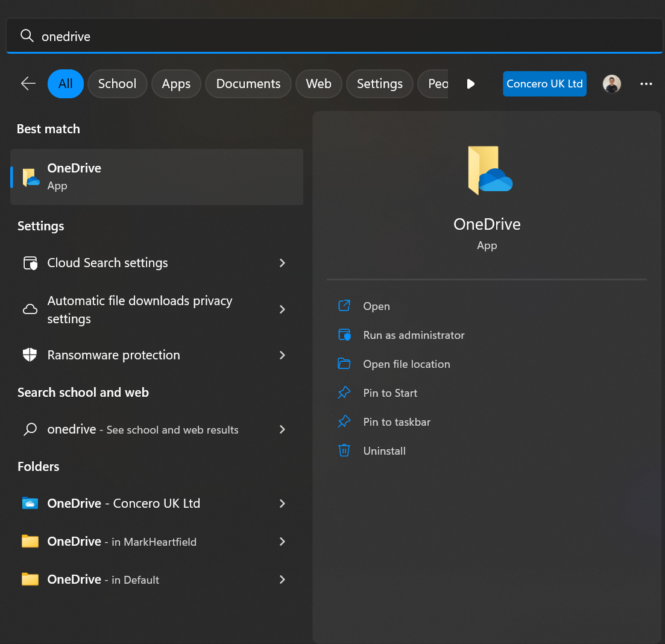Image resolution: width=665 pixels, height=644 pixels.
Task: Go back with the left arrow
Action: [28, 84]
